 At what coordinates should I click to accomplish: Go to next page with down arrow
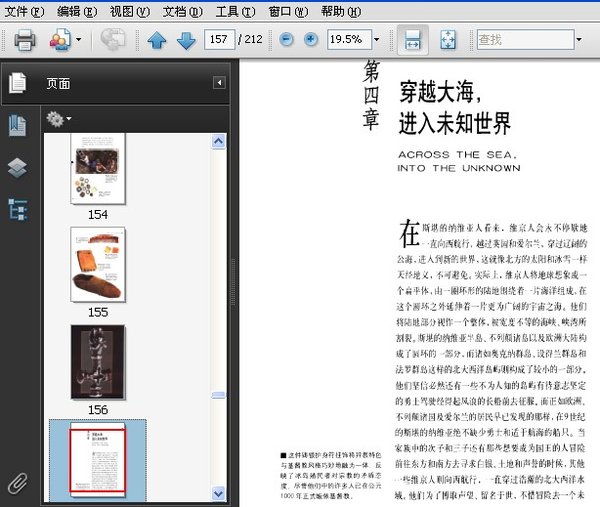(186, 40)
